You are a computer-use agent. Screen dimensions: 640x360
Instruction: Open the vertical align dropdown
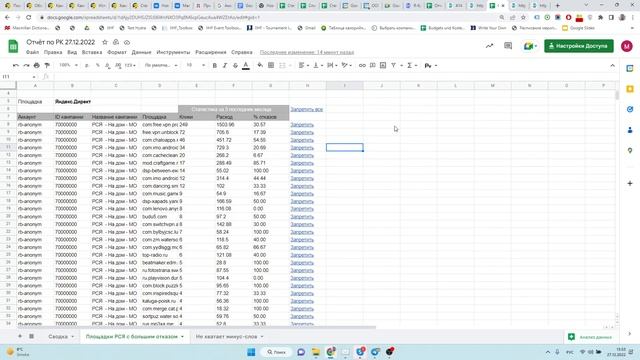point(318,65)
